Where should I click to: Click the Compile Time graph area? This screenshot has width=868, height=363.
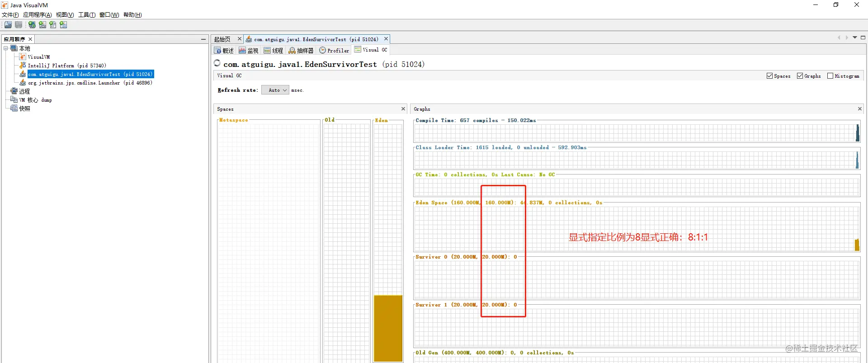(637, 133)
